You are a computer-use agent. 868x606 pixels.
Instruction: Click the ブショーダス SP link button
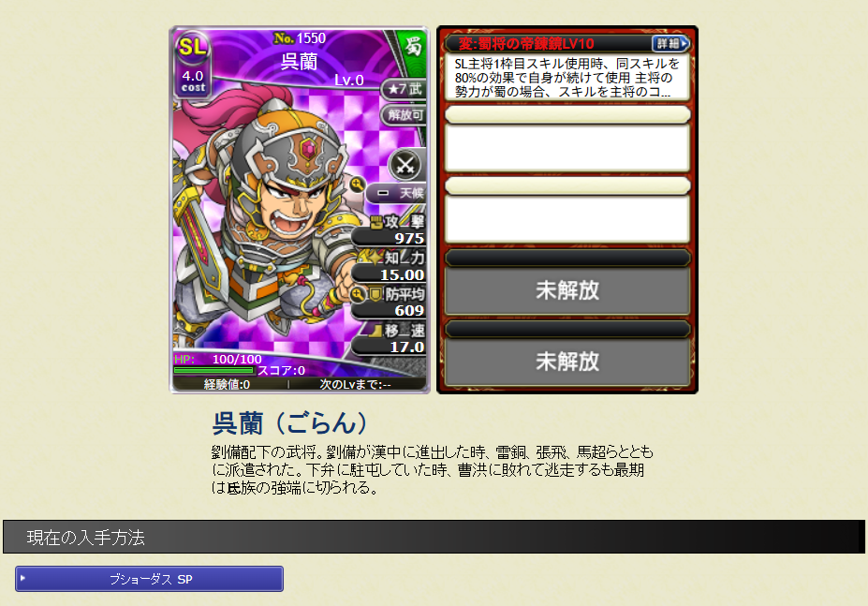(150, 579)
